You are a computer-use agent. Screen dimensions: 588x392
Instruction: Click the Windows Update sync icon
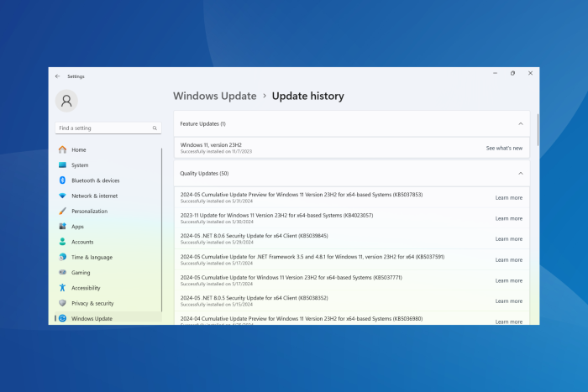(x=62, y=318)
